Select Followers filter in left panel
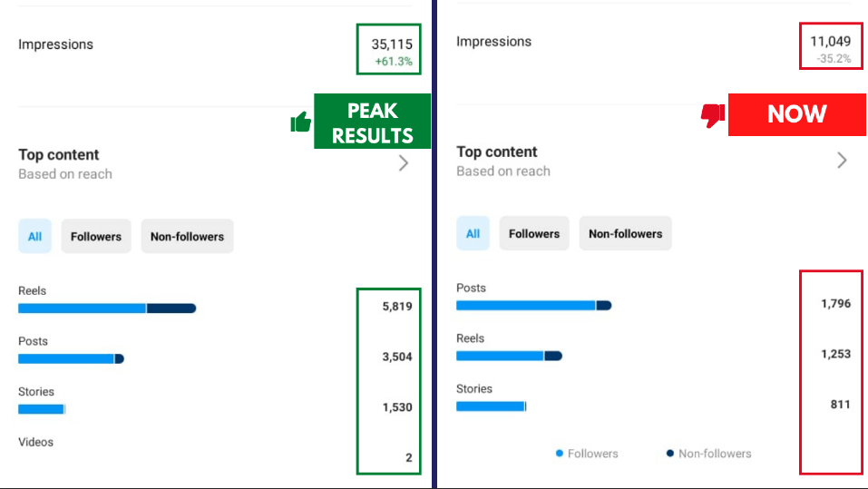The height and width of the screenshot is (489, 868). coord(96,237)
